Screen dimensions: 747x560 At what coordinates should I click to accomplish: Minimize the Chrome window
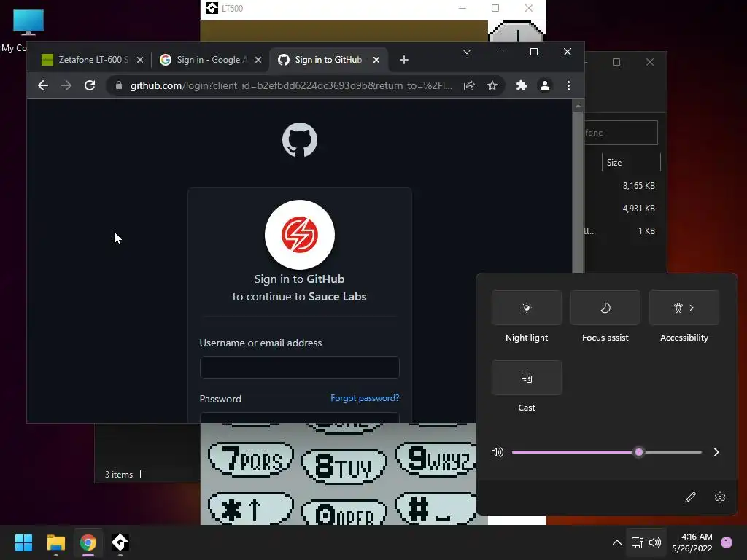coord(500,52)
